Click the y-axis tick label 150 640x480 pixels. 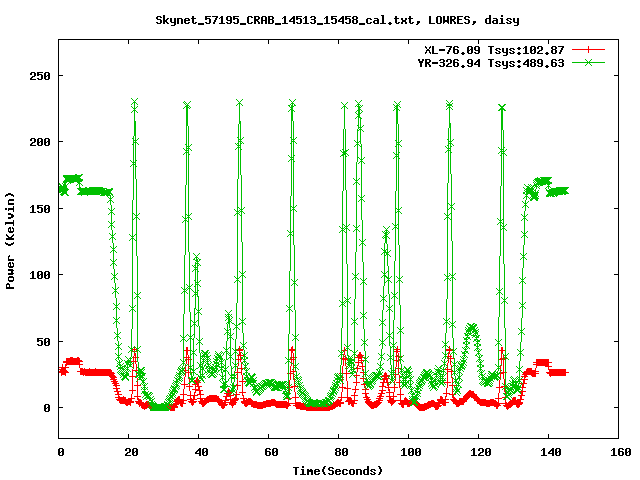pyautogui.click(x=40, y=209)
